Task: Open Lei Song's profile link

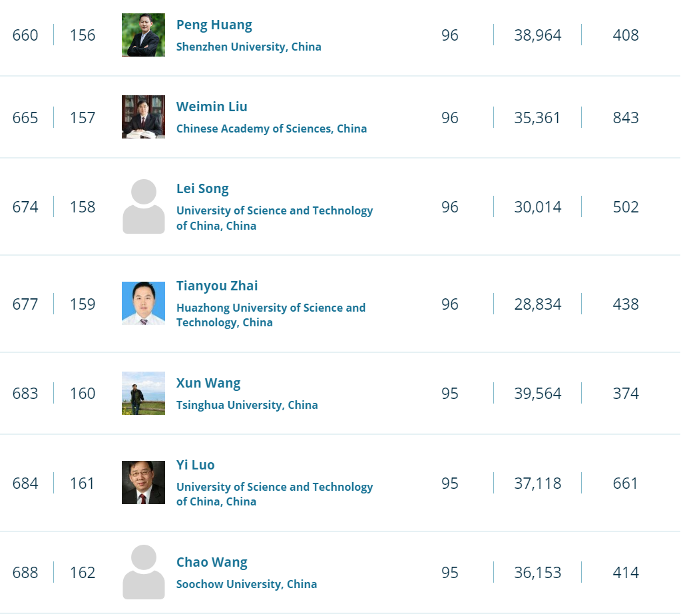Action: coord(202,188)
